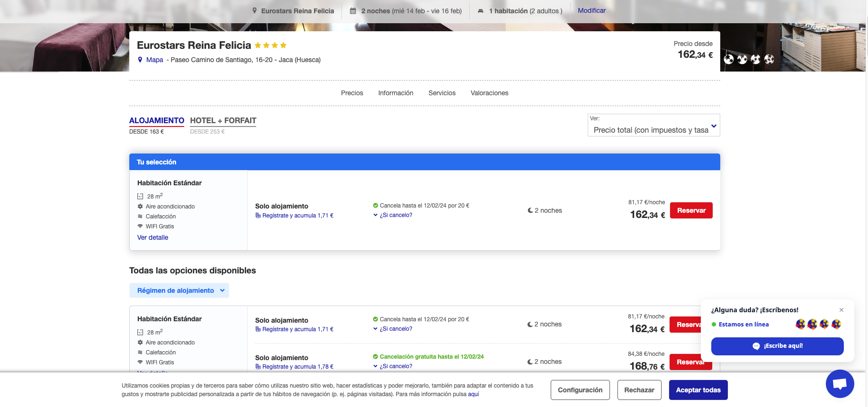The height and width of the screenshot is (407, 868).
Task: Open the Mapa link
Action: (154, 60)
